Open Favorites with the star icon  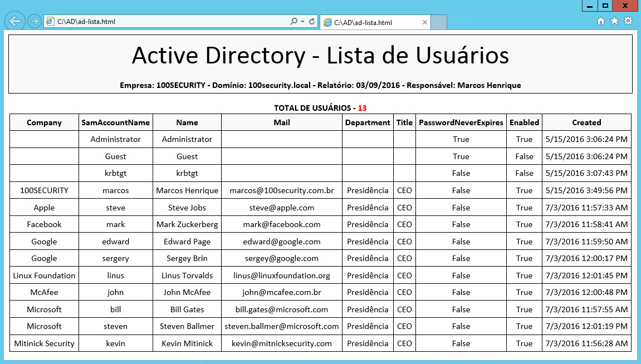pos(615,20)
